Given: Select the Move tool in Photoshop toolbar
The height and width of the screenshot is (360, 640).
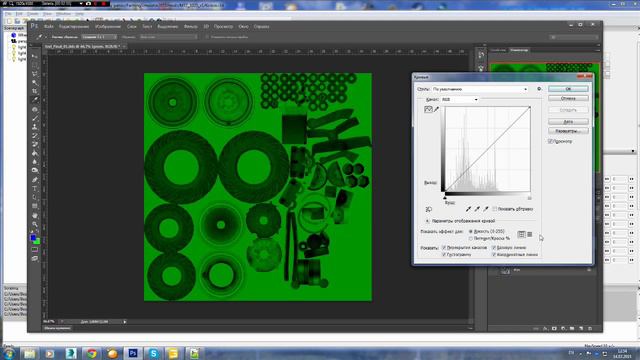Looking at the screenshot, I should pos(35,56).
